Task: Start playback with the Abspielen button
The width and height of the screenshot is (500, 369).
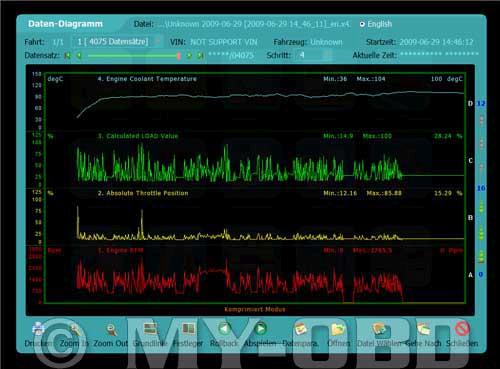Action: click(x=261, y=329)
